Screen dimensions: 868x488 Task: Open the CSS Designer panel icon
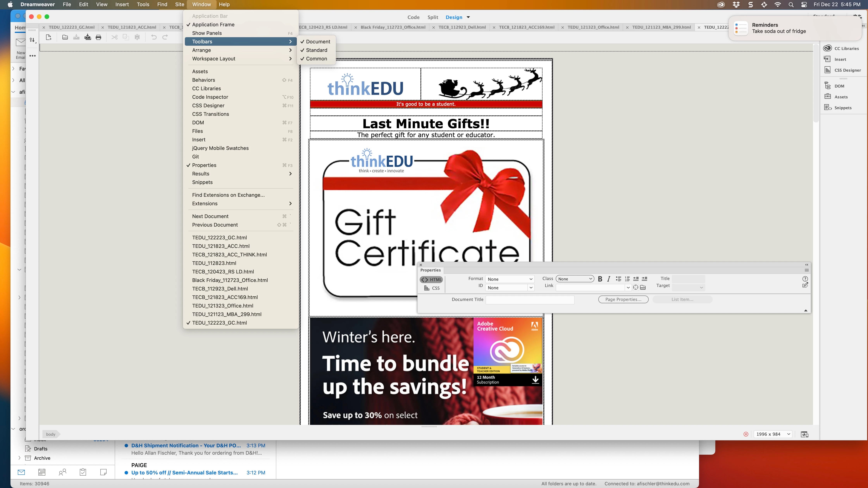point(828,70)
